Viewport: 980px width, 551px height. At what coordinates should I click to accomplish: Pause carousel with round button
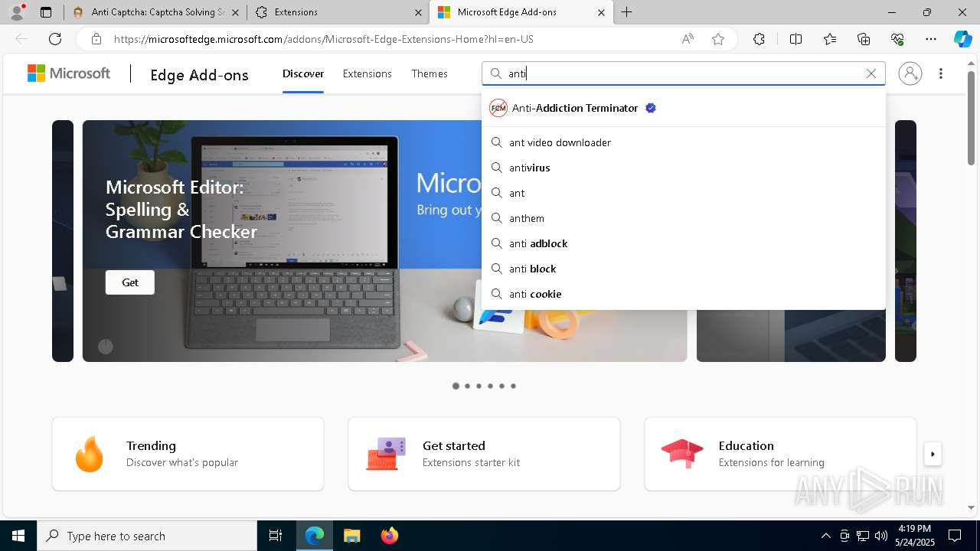pos(106,347)
